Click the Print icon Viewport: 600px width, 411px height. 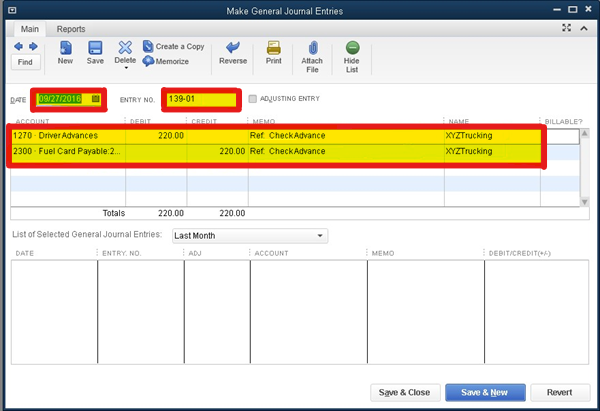(x=273, y=47)
